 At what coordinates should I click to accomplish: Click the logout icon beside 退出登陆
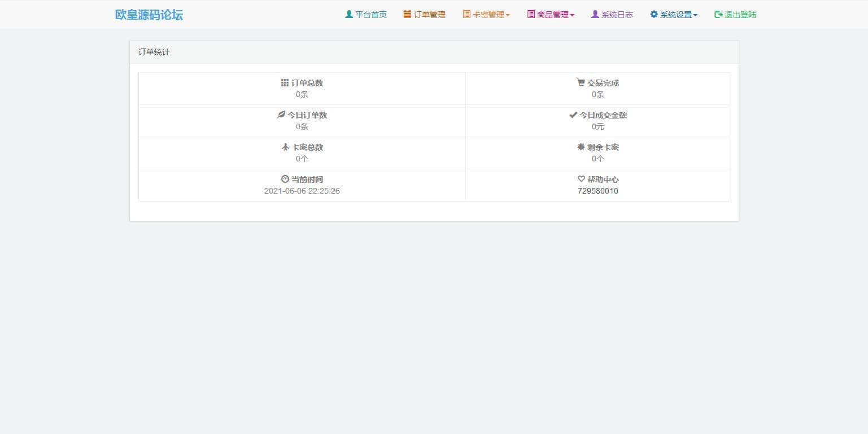coord(718,15)
